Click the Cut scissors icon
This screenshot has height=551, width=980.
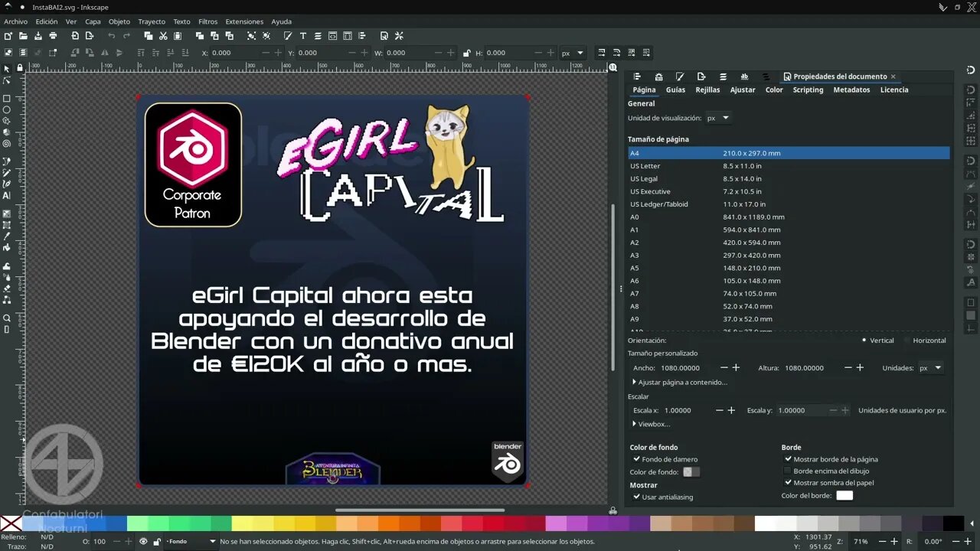tap(163, 36)
